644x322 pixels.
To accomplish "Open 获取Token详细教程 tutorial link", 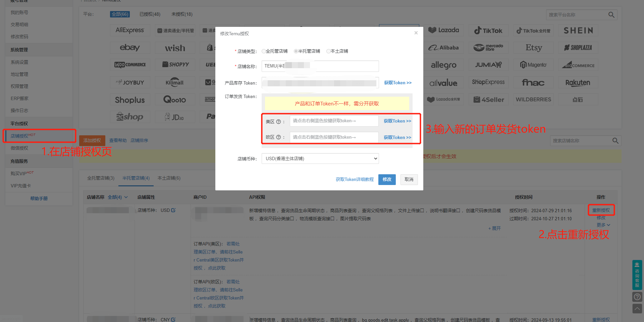I will coord(355,180).
